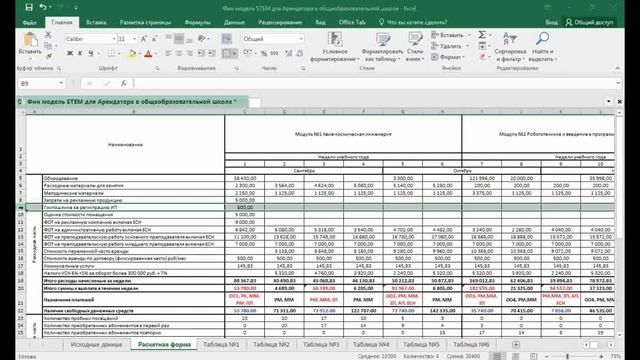Toggle Italic (К) formatting
Image resolution: width=640 pixels, height=360 pixels.
tap(80, 53)
